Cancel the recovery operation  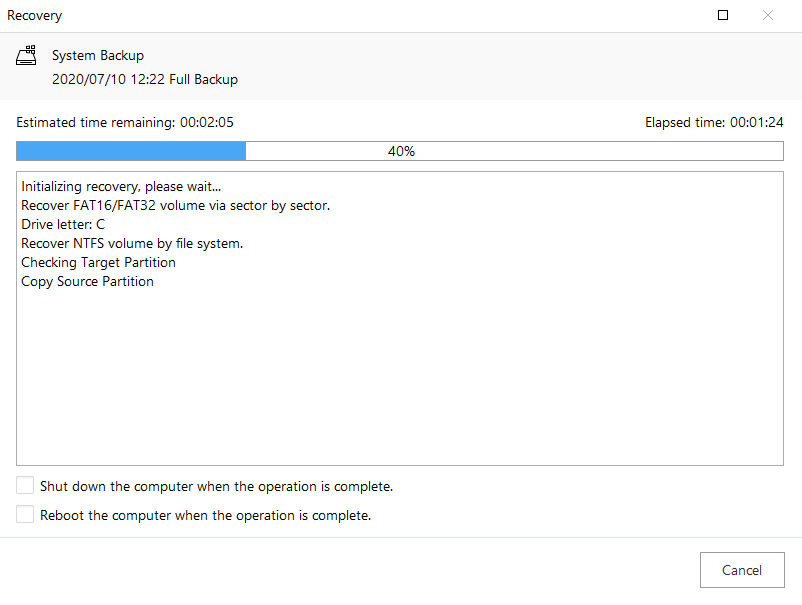[741, 570]
